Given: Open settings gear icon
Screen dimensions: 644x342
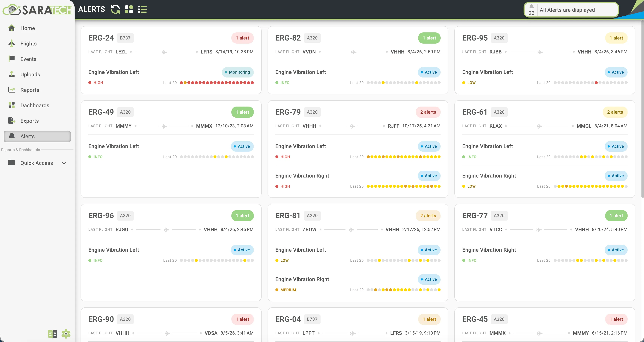Looking at the screenshot, I should coord(66,334).
